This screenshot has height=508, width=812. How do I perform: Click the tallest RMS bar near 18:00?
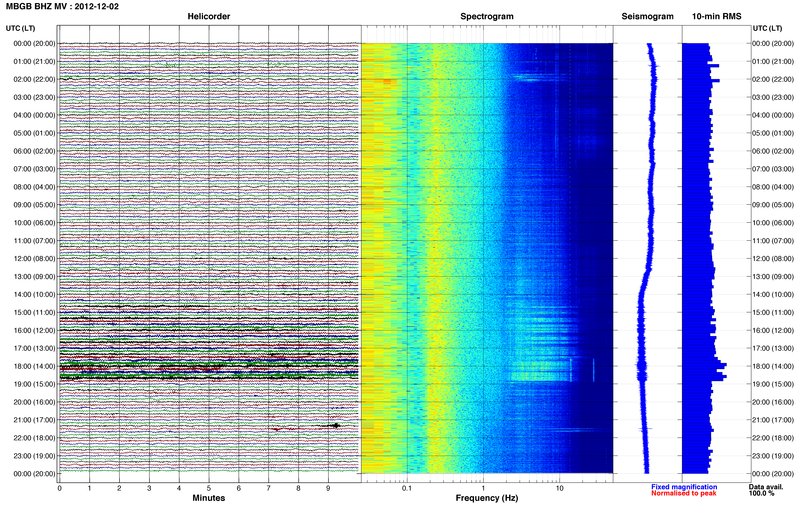click(x=704, y=364)
